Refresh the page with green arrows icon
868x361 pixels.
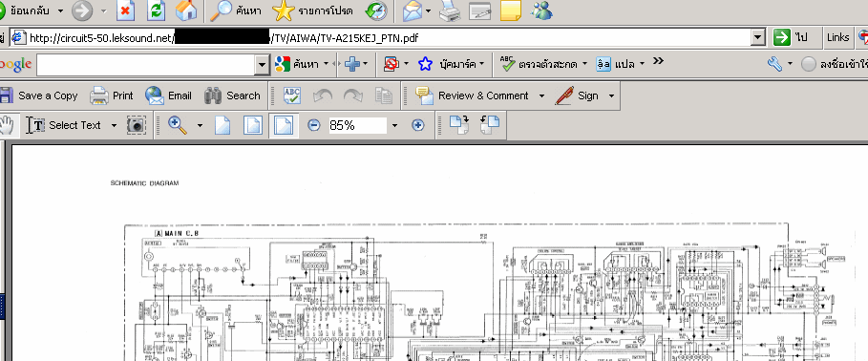tap(157, 11)
